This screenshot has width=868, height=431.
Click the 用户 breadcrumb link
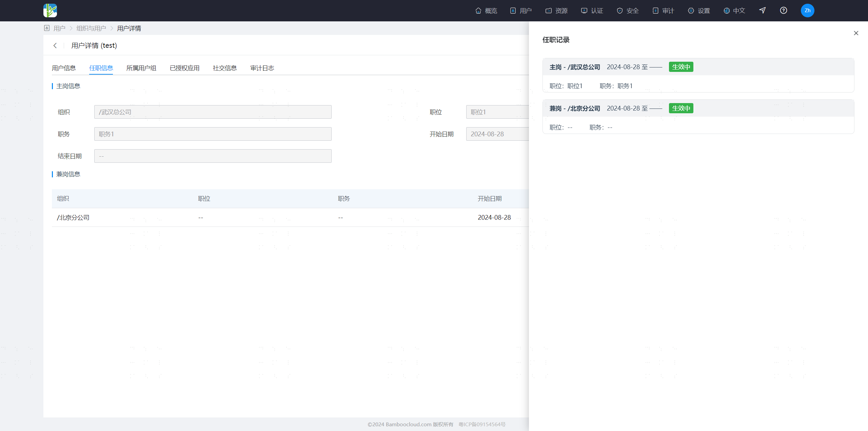coord(59,28)
